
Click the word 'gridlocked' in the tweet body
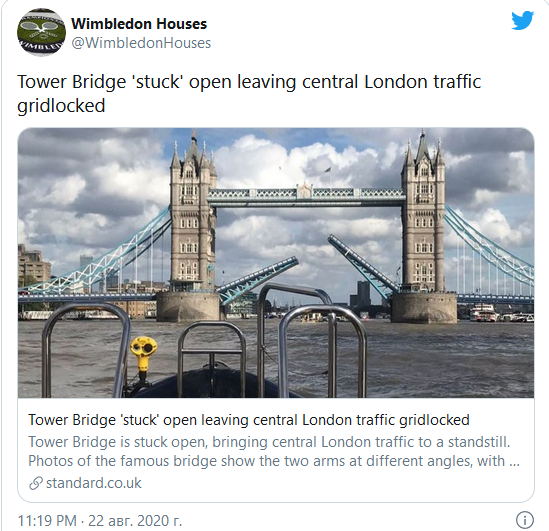coord(61,106)
